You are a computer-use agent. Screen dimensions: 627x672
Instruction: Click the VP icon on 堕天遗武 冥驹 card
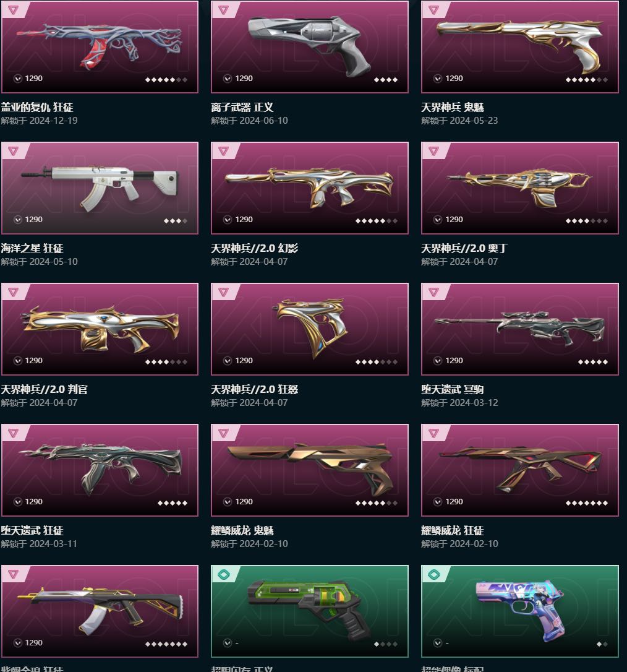[x=437, y=360]
